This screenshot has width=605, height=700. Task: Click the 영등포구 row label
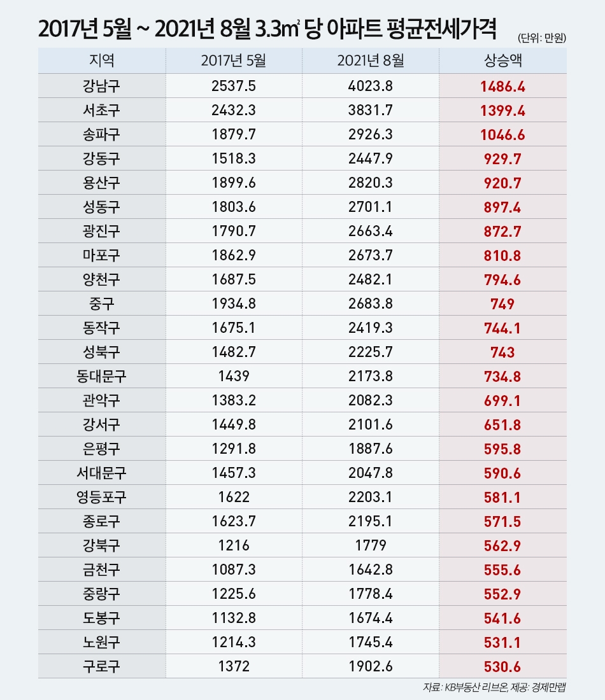[x=101, y=497]
